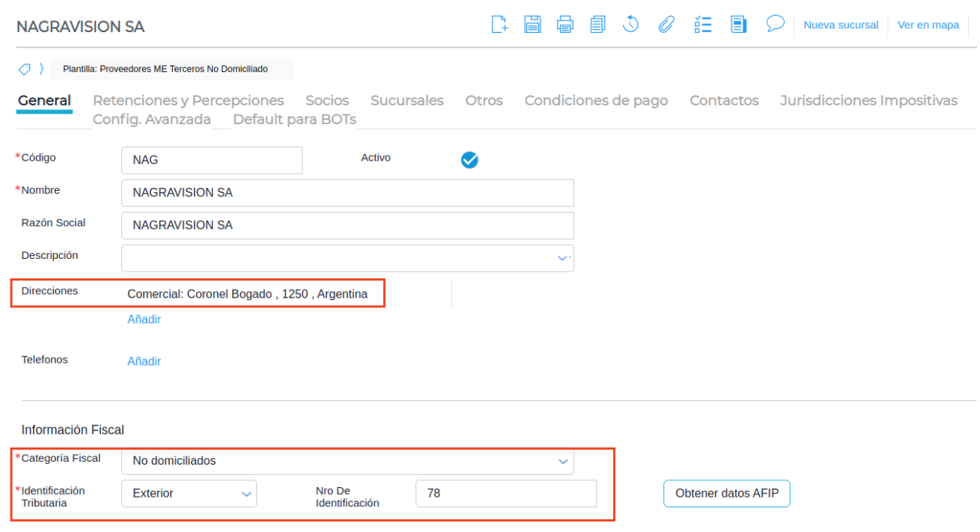Open the Default para BOTs tab
The height and width of the screenshot is (532, 980).
click(x=294, y=119)
